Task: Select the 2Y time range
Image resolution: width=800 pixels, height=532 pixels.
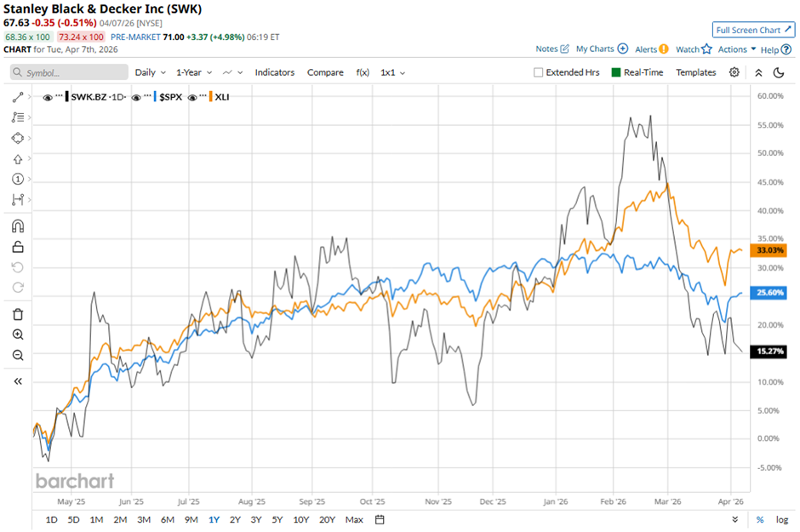Action: (235, 520)
